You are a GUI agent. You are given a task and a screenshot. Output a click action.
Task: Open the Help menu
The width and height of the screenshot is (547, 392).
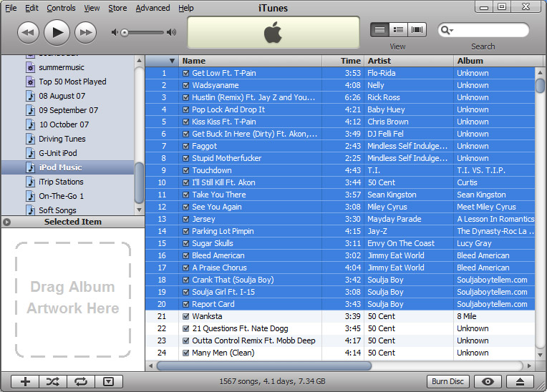[186, 8]
